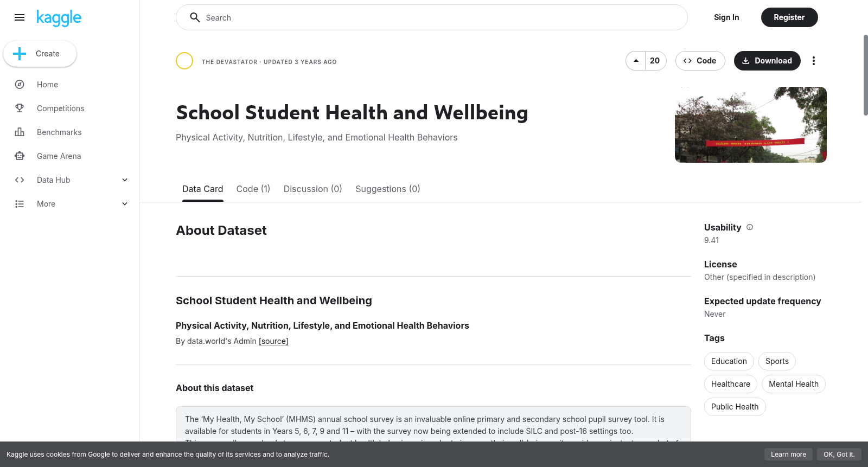Viewport: 868px width, 467px height.
Task: Upvote the dataset with the arrow
Action: [x=636, y=61]
